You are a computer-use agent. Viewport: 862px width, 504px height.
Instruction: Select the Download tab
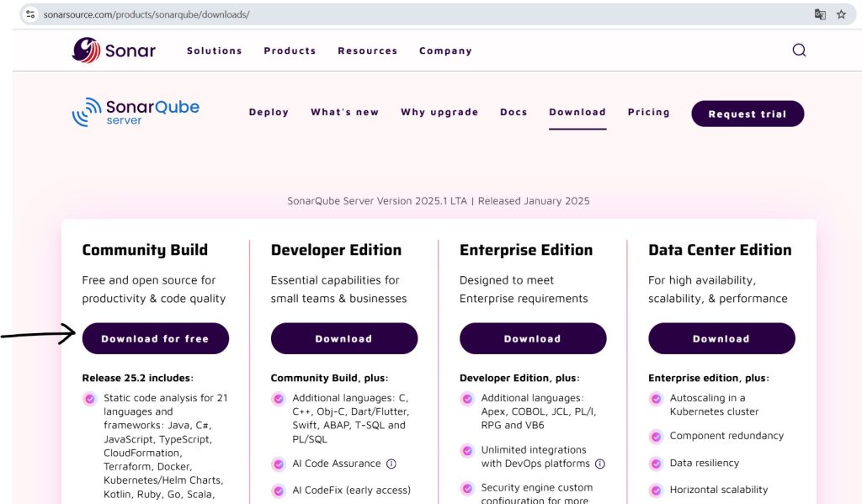577,112
